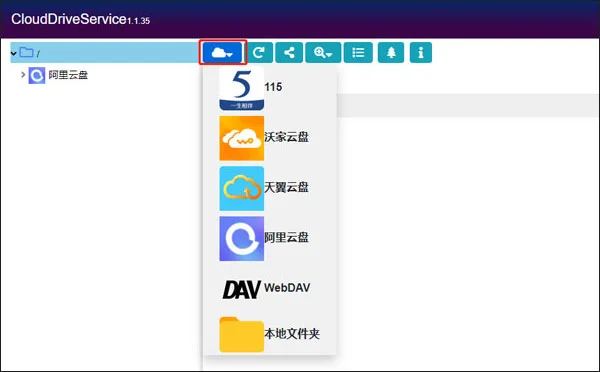Image resolution: width=600 pixels, height=372 pixels.
Task: Expand the 阿里云盘 tree node arrow
Action: pos(23,75)
